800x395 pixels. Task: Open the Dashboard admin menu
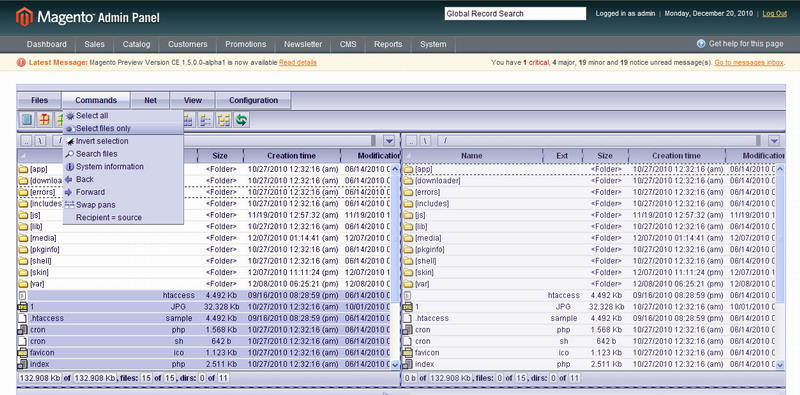[x=46, y=44]
